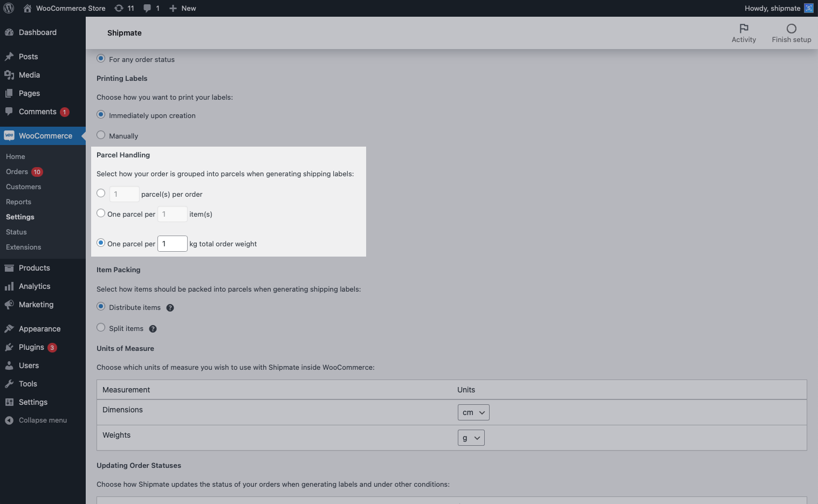818x504 pixels.
Task: Click the WooCommerce logo icon in the sidebar
Action: point(9,136)
